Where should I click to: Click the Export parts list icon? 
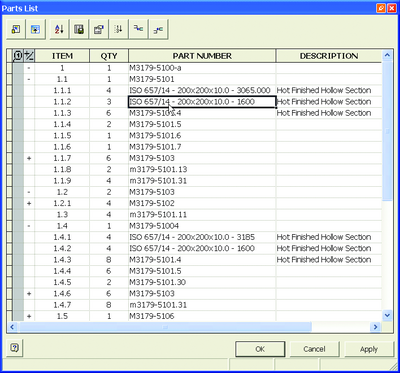79,30
